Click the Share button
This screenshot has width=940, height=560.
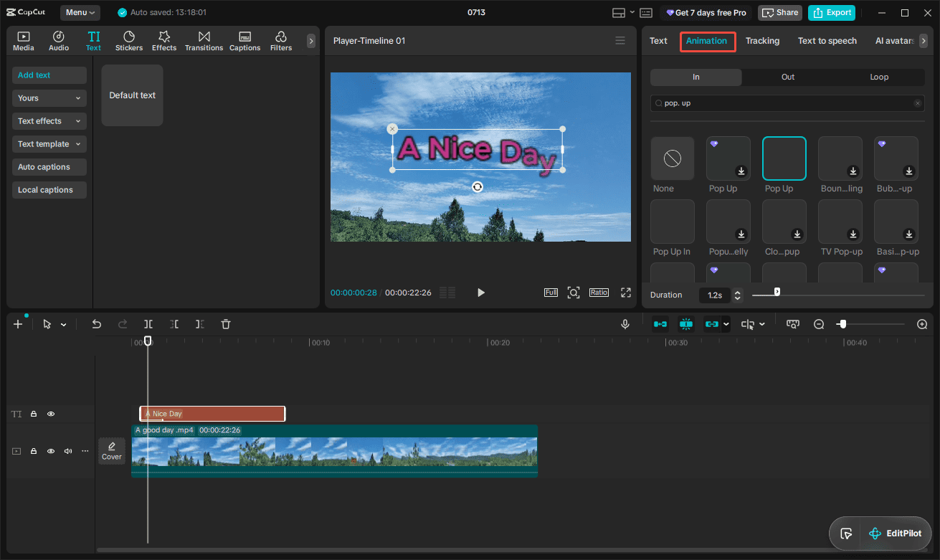780,12
